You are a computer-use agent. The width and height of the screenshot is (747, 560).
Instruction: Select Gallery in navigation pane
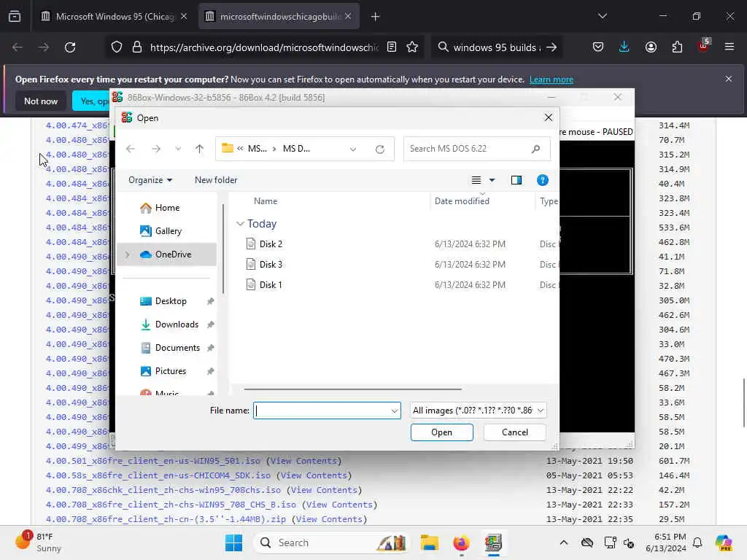click(x=167, y=231)
